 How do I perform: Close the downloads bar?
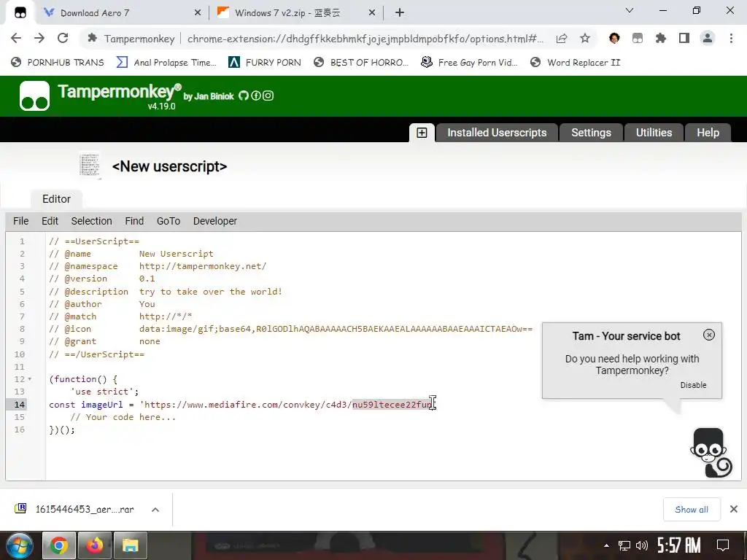point(734,510)
